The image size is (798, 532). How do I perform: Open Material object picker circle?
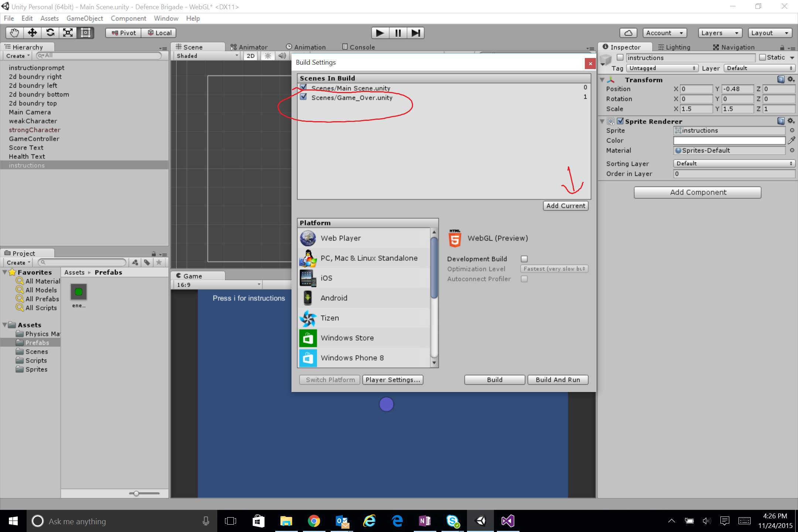[792, 150]
